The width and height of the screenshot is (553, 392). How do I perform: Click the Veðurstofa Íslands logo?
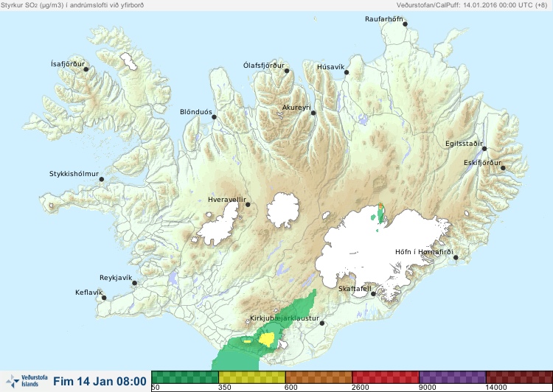27,381
